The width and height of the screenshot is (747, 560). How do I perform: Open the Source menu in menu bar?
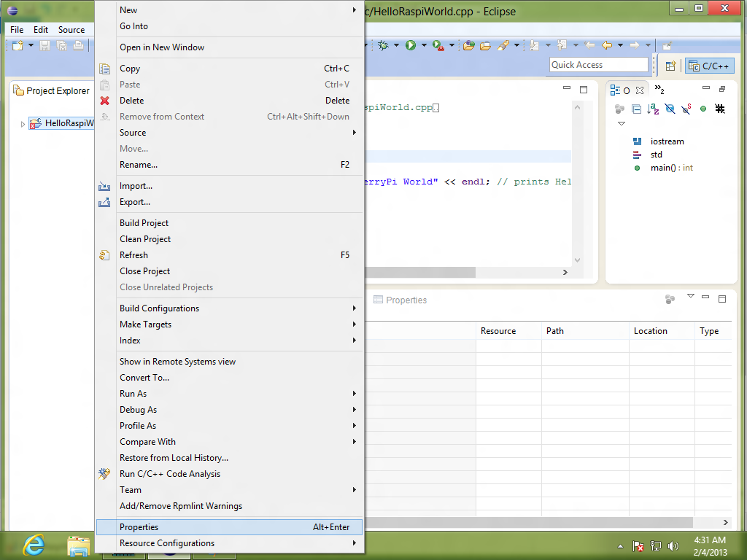pos(71,29)
